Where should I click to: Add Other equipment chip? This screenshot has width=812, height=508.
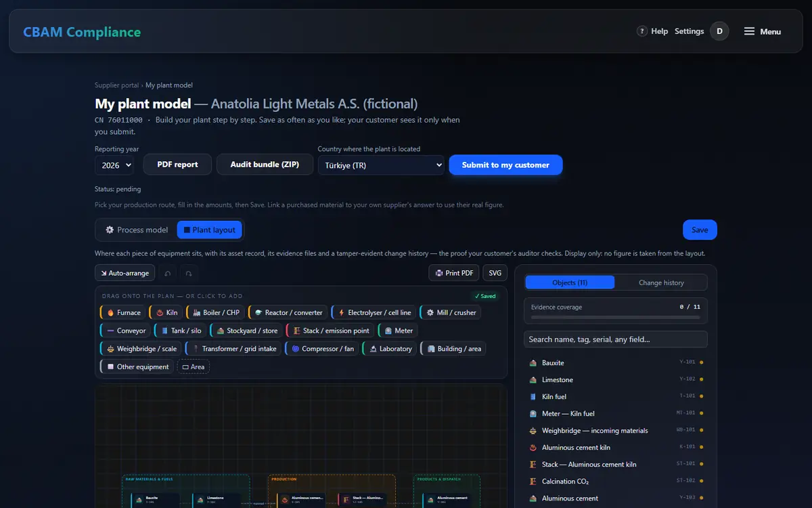tap(137, 366)
